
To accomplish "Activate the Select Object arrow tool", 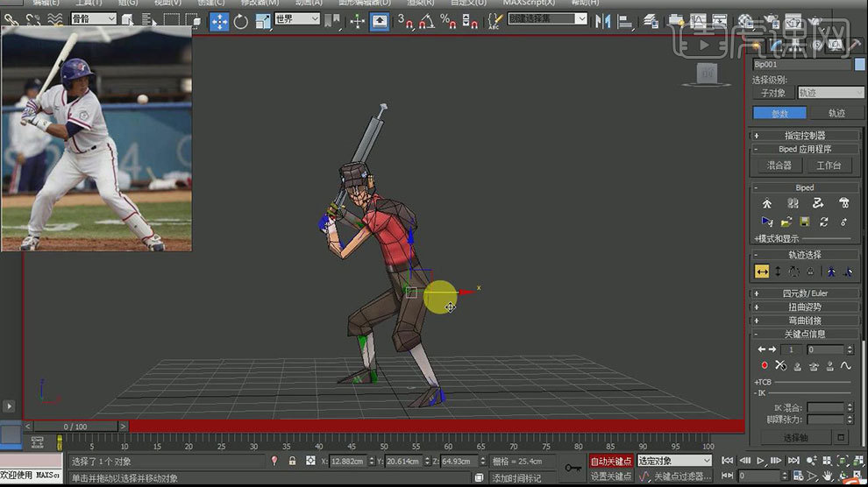I will coord(128,20).
